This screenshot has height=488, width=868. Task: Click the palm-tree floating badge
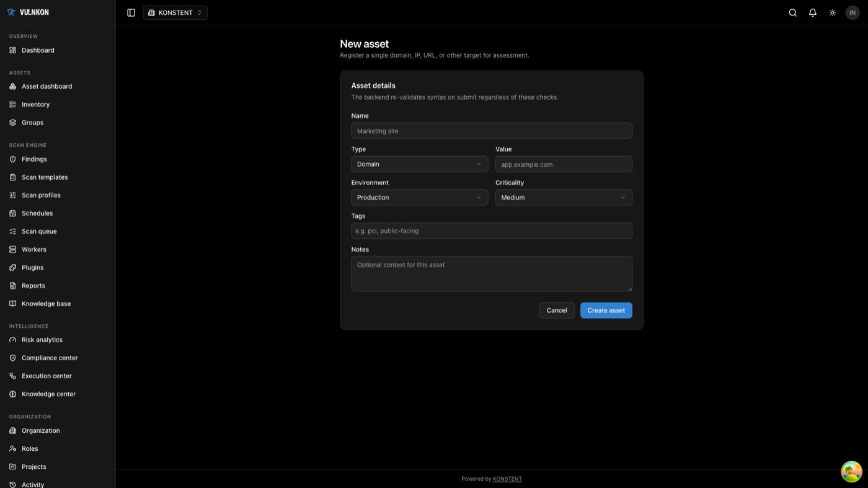tap(851, 472)
